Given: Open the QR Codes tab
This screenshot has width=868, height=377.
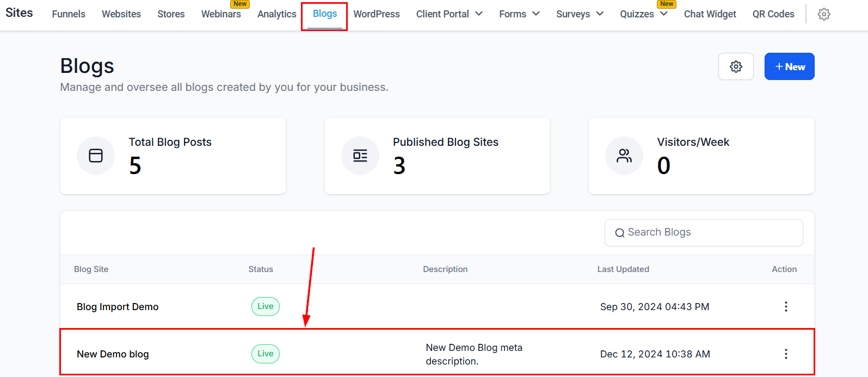Looking at the screenshot, I should [x=773, y=14].
